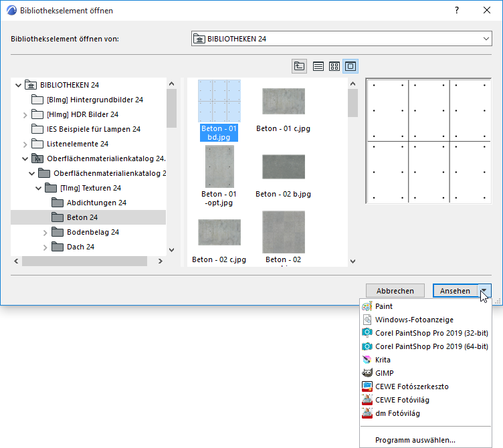Click dm Fotóvilág icon
The image size is (503, 448).
click(x=367, y=413)
